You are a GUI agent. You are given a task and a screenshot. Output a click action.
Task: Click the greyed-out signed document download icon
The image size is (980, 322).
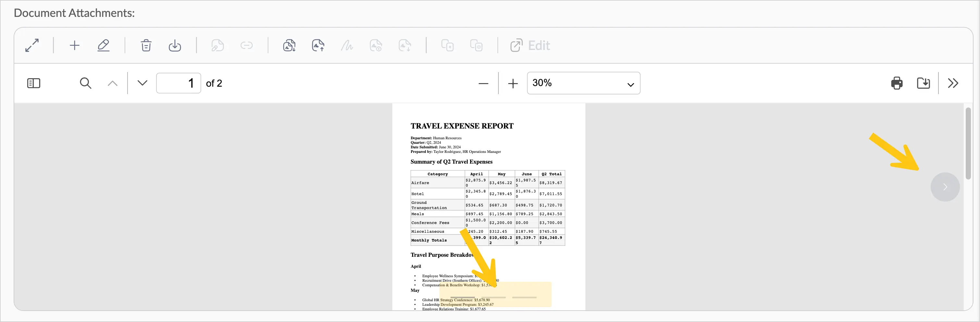405,45
